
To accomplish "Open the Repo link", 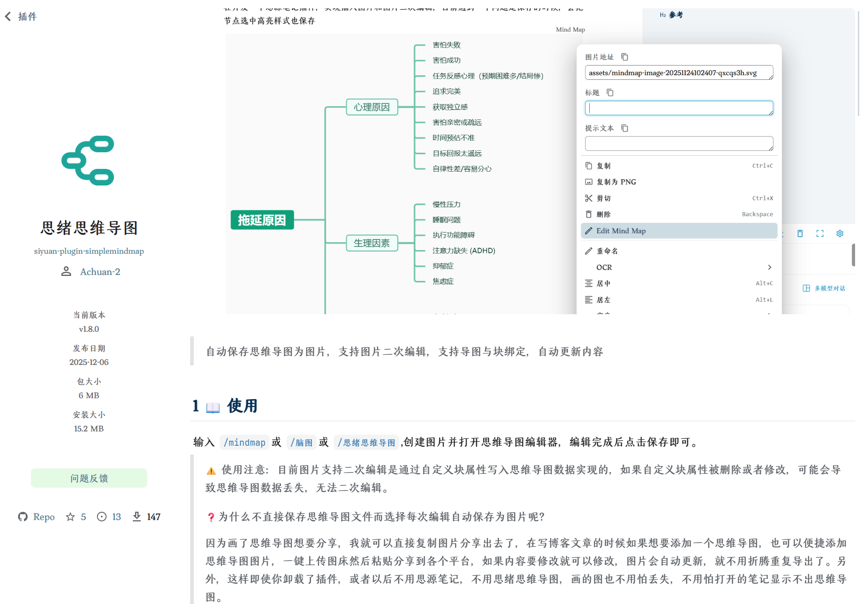I will click(x=44, y=517).
